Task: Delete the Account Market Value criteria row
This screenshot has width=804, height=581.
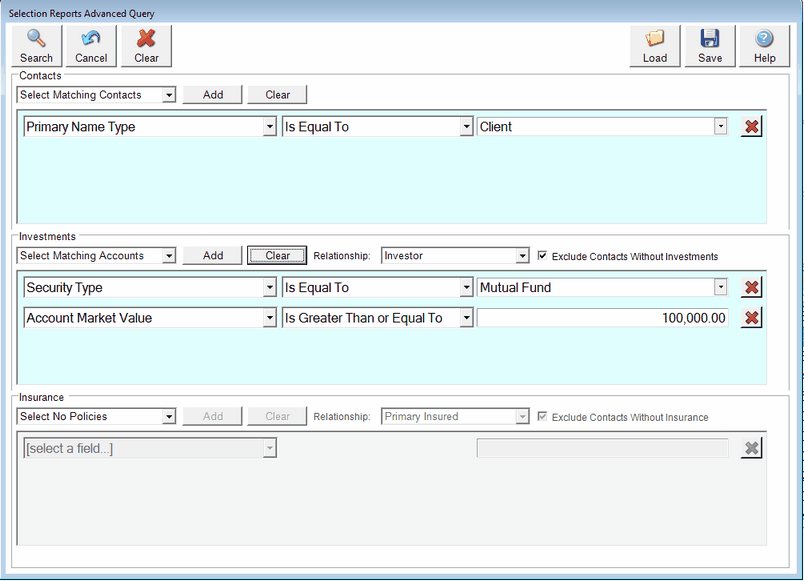Action: [751, 318]
